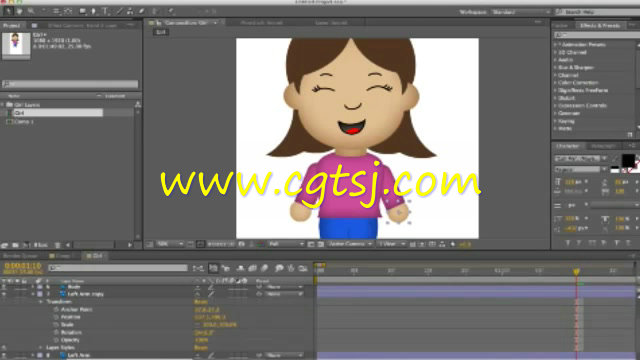Enable the motion blur timeline switch
Image resolution: width=640 pixels, height=360 pixels.
pyautogui.click(x=264, y=268)
